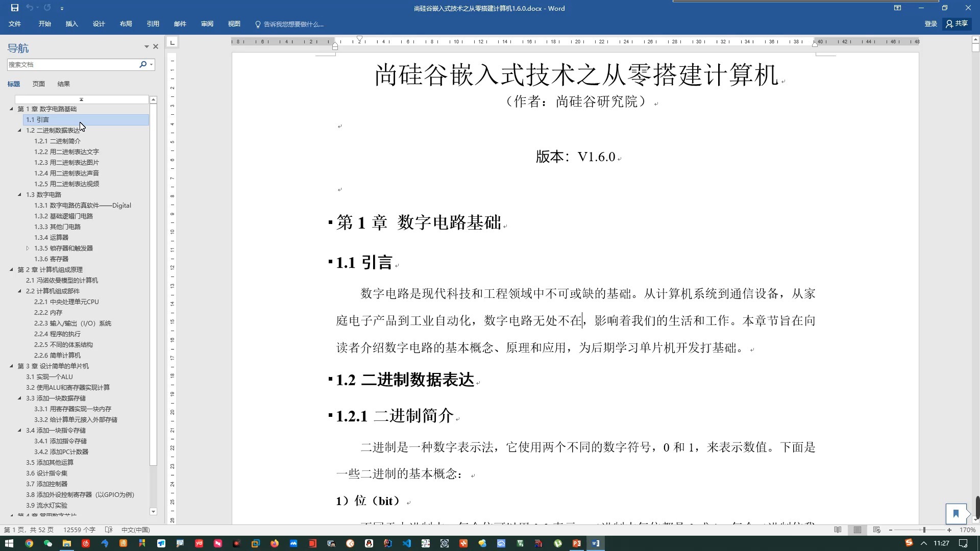
Task: Collapse 第 1 章 数字电路基础 heading
Action: pos(11,109)
